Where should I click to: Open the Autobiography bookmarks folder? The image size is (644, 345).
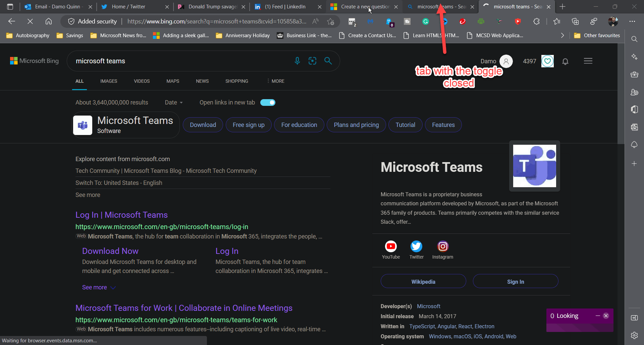[x=28, y=36]
